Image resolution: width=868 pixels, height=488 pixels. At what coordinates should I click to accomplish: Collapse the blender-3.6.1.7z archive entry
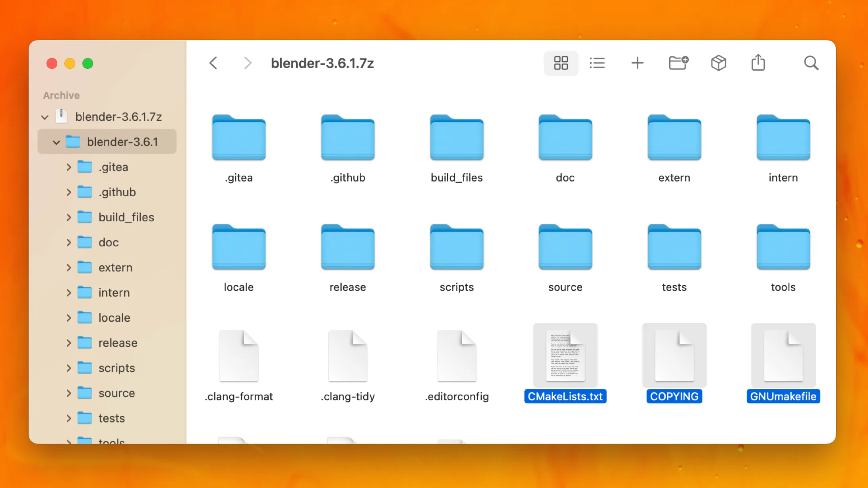[45, 117]
